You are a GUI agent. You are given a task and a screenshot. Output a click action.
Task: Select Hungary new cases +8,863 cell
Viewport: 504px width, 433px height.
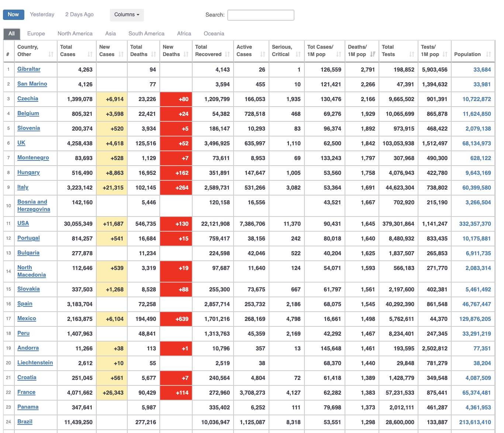[112, 173]
